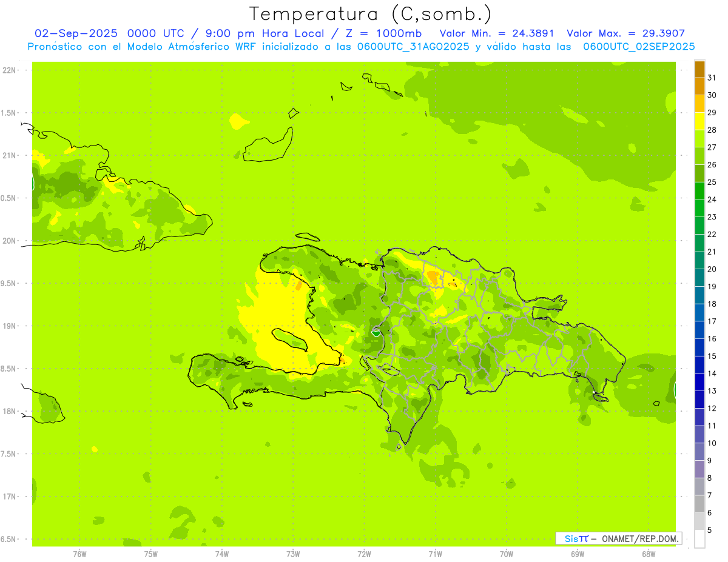728x562 pixels.
Task: Click the '19N' latitude label
Action: click(x=9, y=326)
